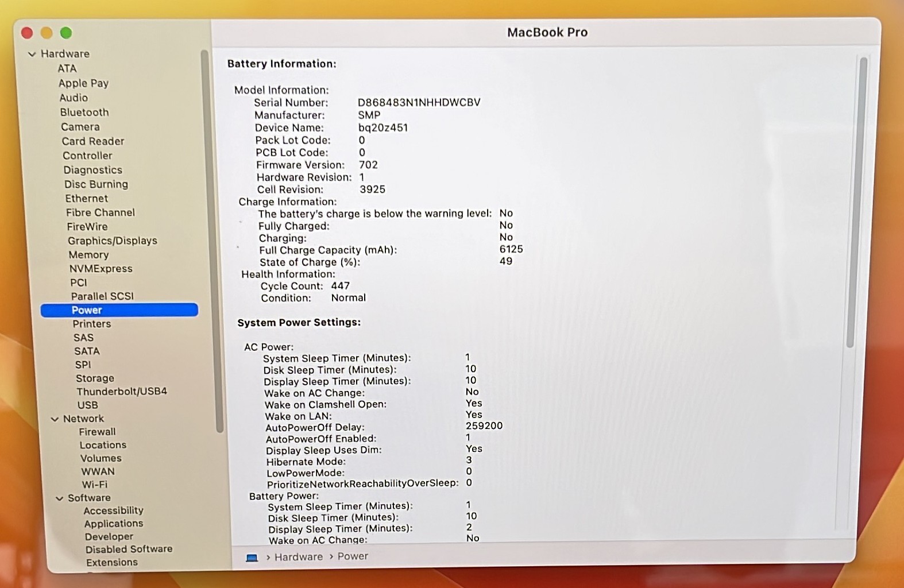904x588 pixels.
Task: Open Extensions under Software
Action: pos(112,563)
